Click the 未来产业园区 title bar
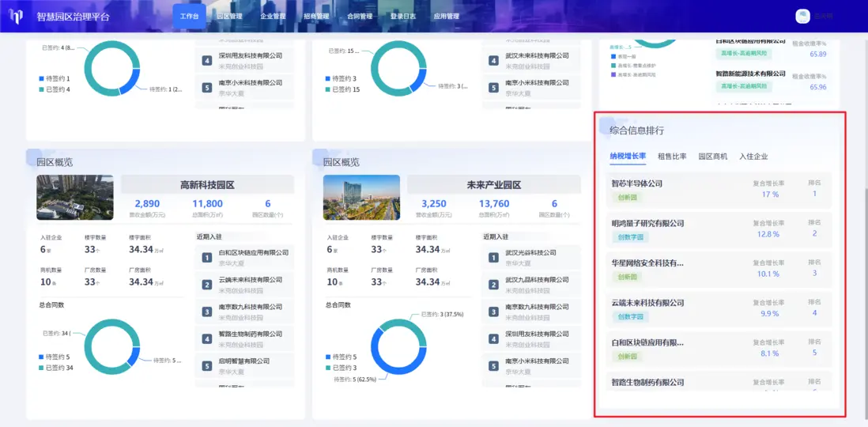The height and width of the screenshot is (427, 868). click(494, 184)
